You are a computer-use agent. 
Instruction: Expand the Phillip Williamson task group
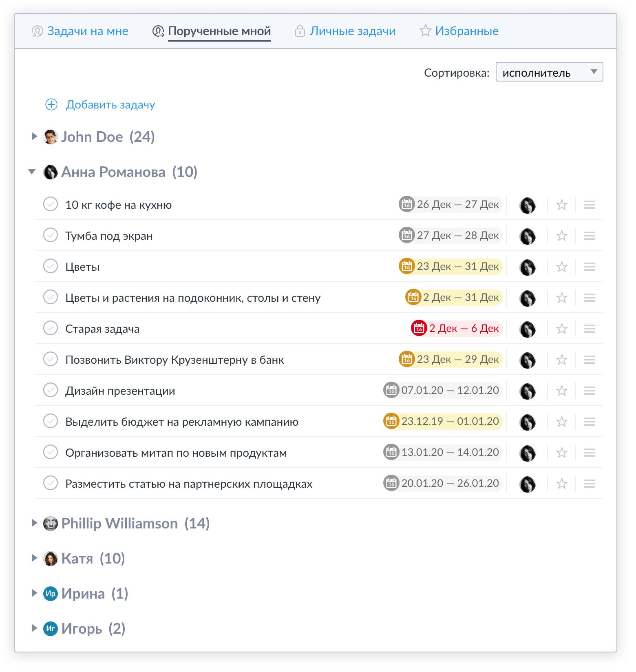(x=34, y=523)
